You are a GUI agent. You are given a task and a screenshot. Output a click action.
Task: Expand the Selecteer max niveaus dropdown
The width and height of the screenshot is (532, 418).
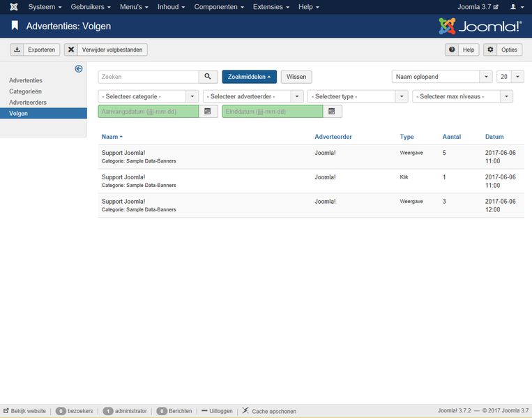(462, 96)
